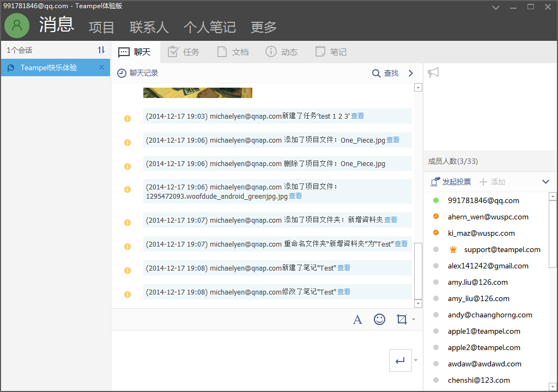Collapse the member list chevron

(x=545, y=182)
